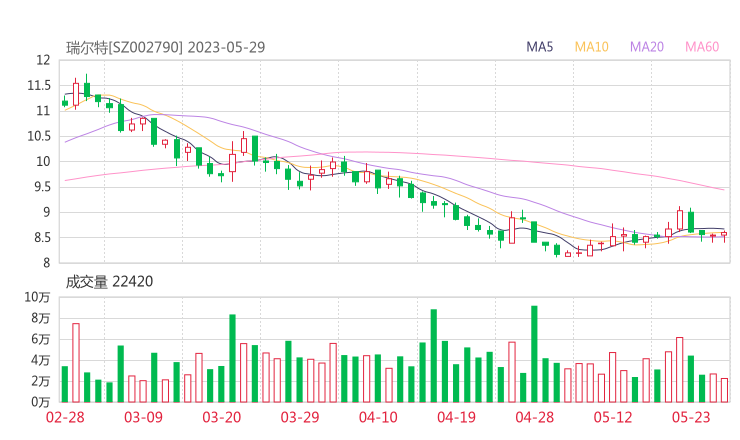Click the tall green volume bar near 03-20
This screenshot has height=440, width=740.
233,358
